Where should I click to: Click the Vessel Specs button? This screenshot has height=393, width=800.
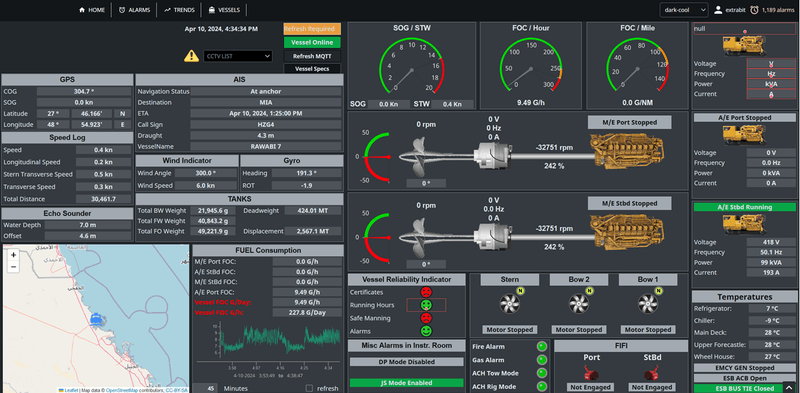312,68
